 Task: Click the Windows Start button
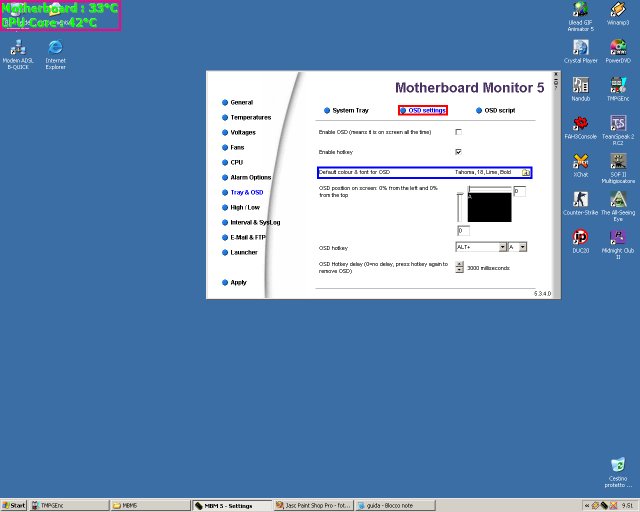(14, 505)
